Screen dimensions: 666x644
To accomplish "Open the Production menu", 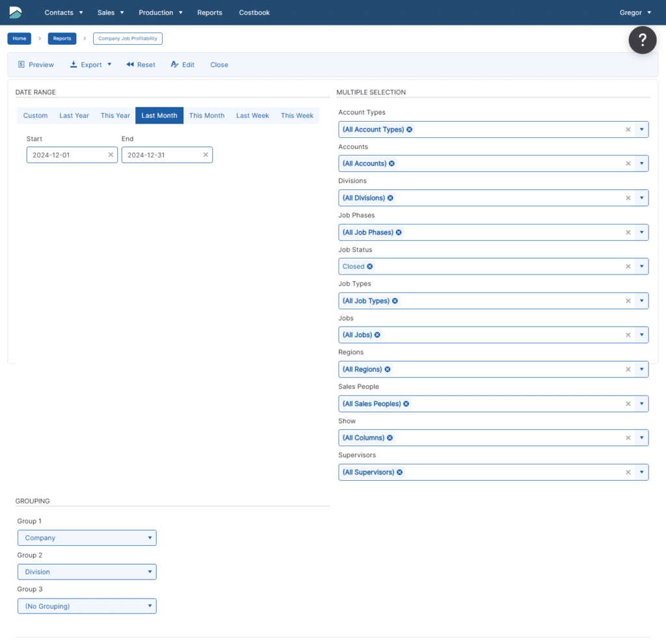I will [x=160, y=12].
